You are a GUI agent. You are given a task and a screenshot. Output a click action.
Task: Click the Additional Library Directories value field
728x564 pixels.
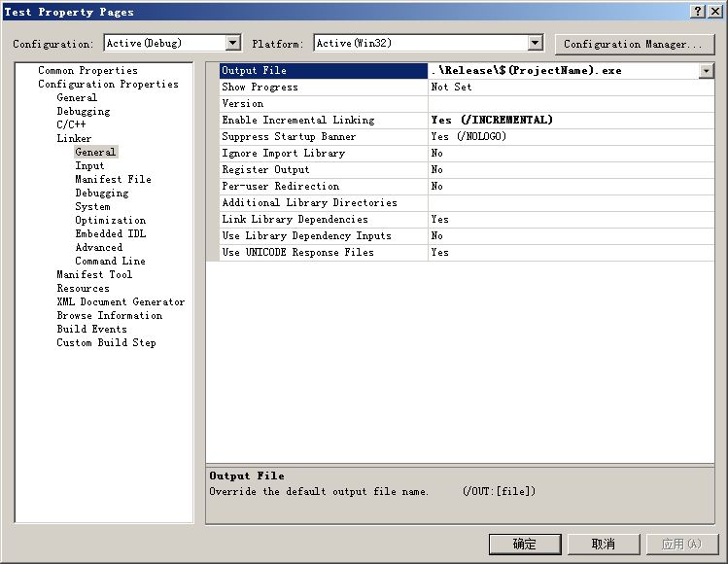click(571, 202)
